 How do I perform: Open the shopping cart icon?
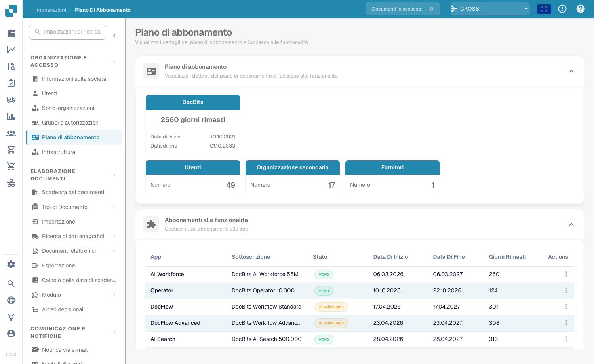pos(11,150)
